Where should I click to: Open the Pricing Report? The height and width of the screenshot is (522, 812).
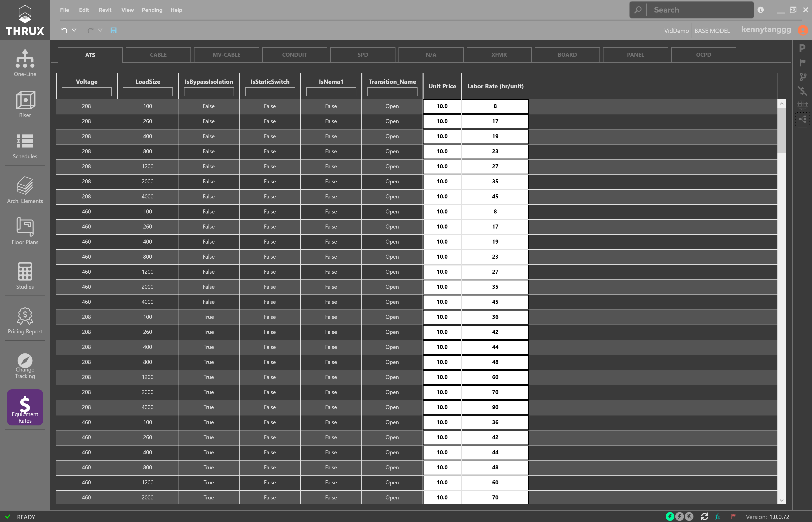(25, 321)
